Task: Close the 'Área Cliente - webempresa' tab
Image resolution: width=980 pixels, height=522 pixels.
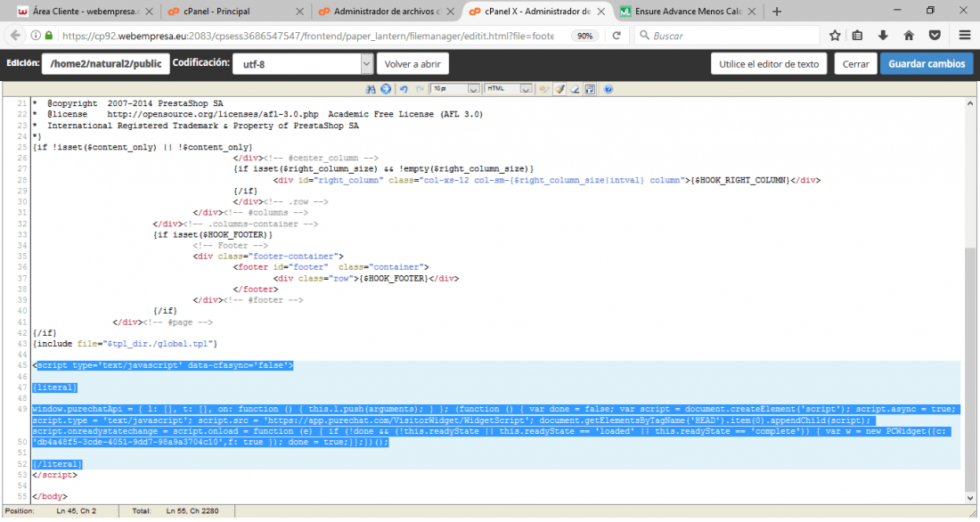Action: coord(149,12)
